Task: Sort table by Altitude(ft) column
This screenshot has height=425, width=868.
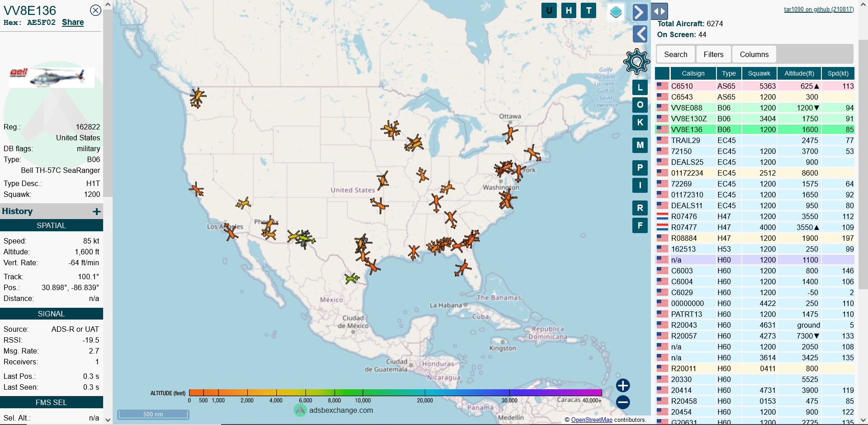Action: point(799,73)
